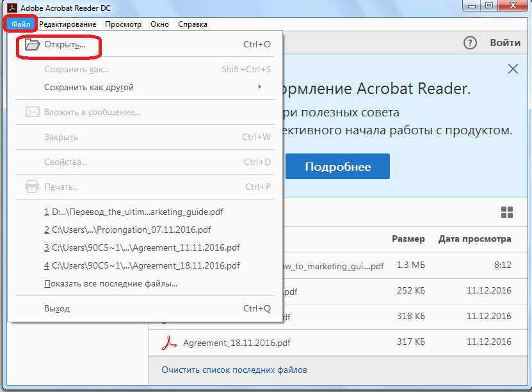Viewport: 532px width, 392px height.
Task: Close the welcome banner with the X
Action: (513, 69)
